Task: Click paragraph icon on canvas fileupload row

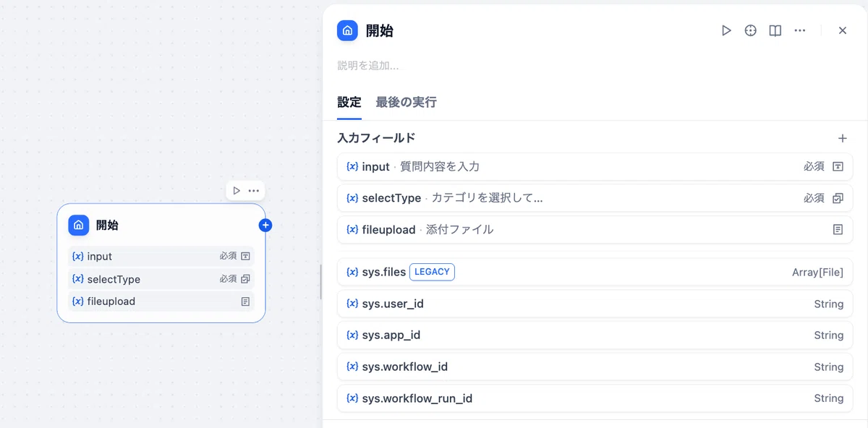Action: [245, 301]
